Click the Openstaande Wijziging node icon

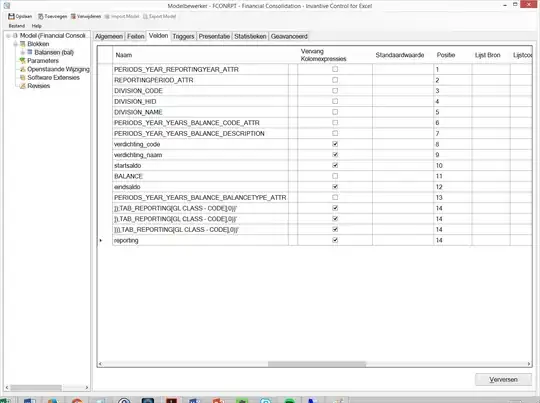click(x=23, y=69)
